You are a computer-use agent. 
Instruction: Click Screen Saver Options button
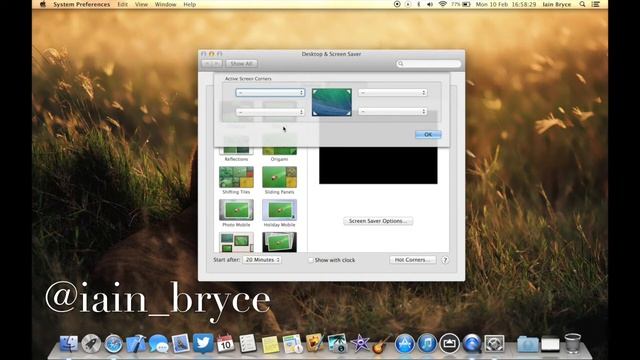(378, 221)
